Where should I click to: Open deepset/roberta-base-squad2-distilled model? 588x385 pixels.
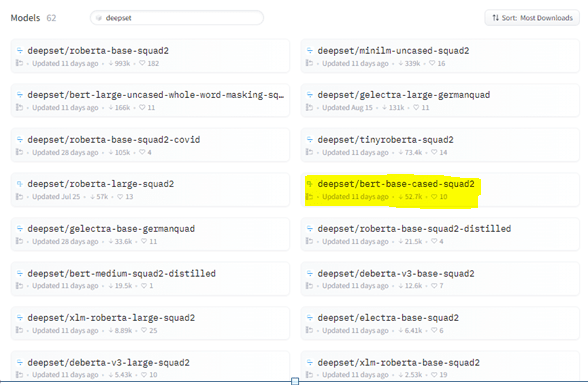point(440,234)
